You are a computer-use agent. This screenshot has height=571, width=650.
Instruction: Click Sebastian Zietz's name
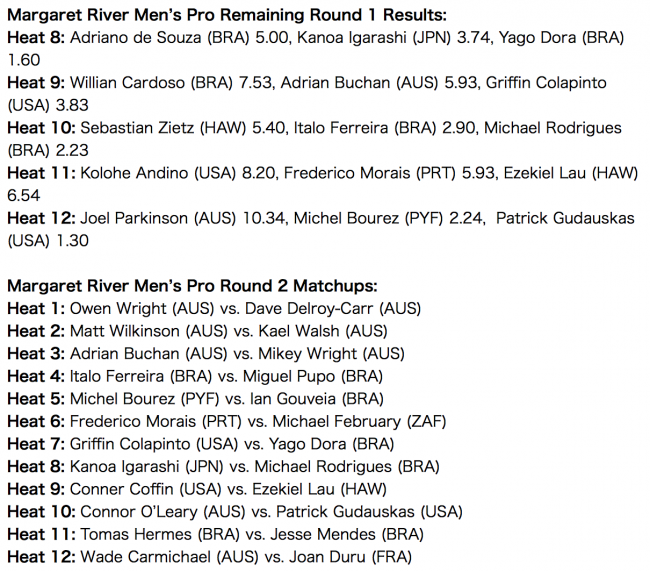tap(137, 128)
